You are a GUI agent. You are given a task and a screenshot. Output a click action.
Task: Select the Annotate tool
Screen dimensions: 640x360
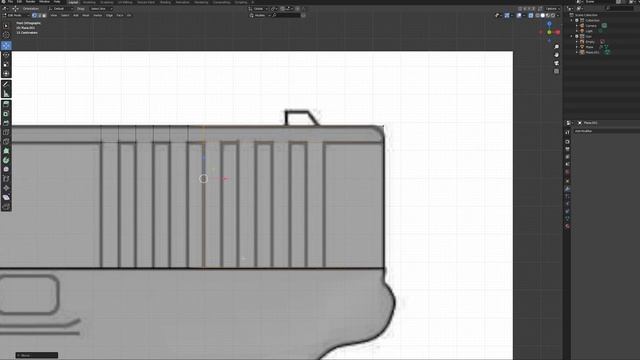6,84
